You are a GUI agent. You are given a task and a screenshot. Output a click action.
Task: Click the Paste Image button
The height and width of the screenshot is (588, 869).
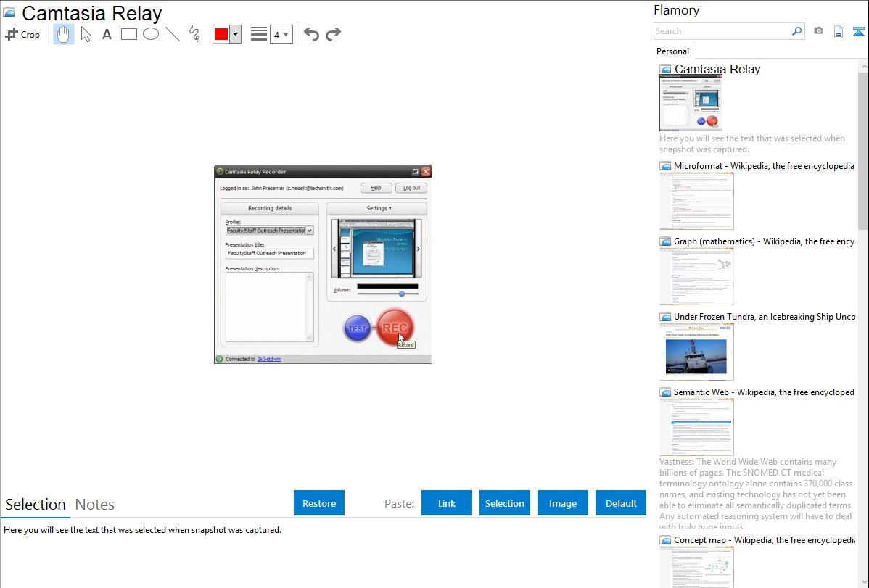562,503
